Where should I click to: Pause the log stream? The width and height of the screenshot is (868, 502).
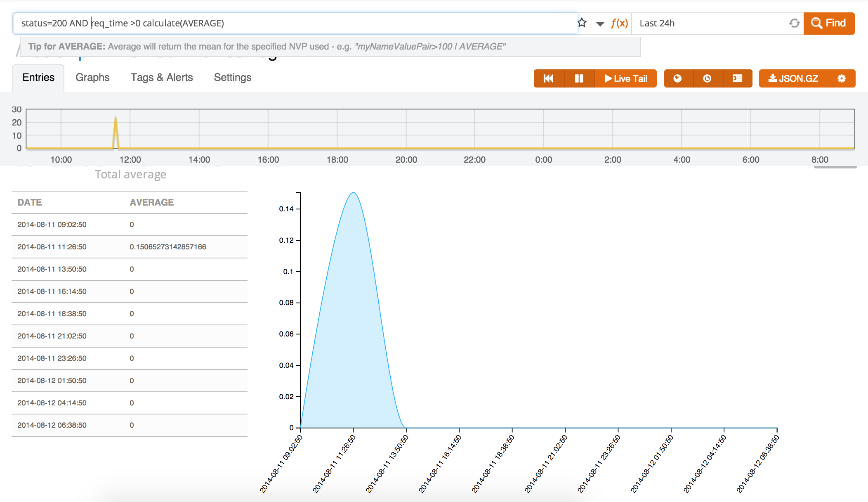(x=579, y=78)
